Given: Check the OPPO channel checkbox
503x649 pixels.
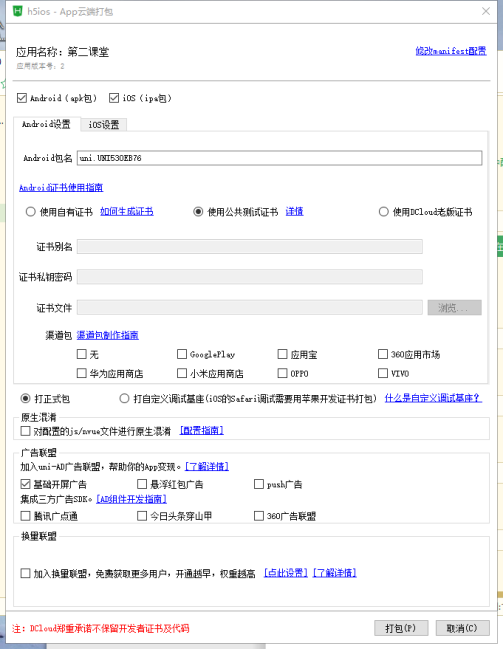Looking at the screenshot, I should 282,373.
